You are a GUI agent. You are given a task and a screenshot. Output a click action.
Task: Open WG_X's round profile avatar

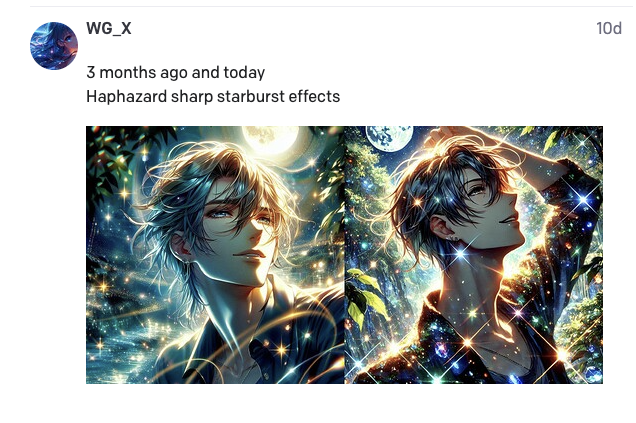[x=54, y=46]
